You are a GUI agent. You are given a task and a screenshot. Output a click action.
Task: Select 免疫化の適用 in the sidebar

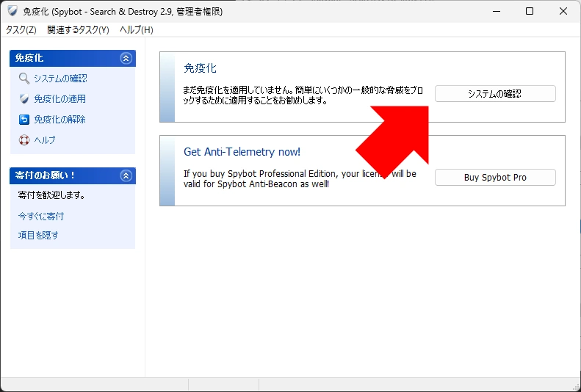click(x=59, y=99)
